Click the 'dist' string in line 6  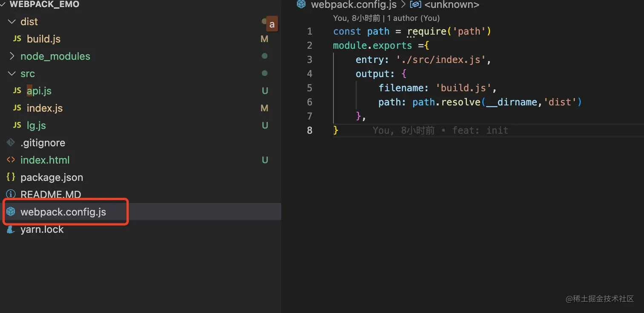[x=560, y=102]
